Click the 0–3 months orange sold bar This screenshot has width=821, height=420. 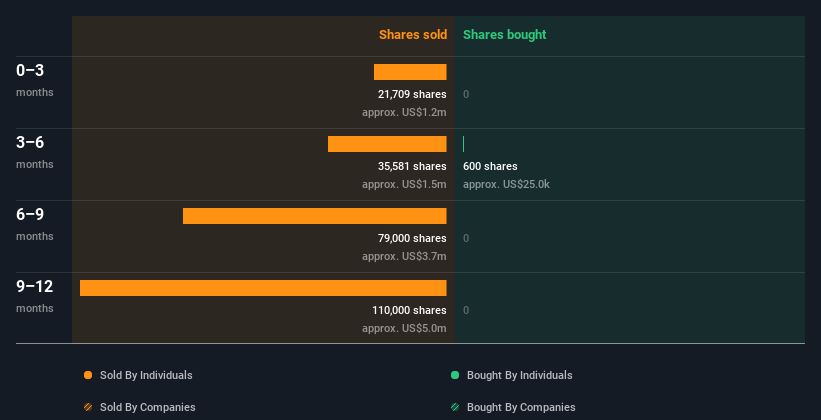click(410, 72)
